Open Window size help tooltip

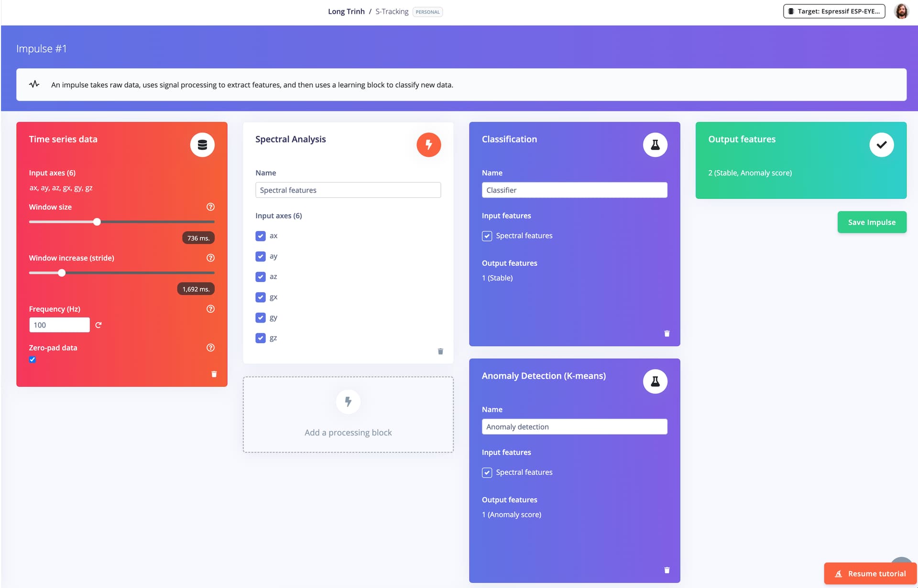point(210,207)
